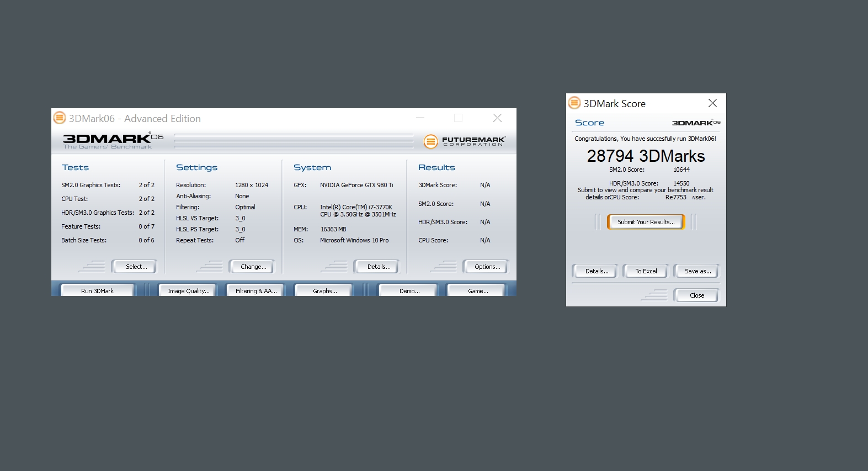Click the HDR/SM3.0 Graphics Tests label
This screenshot has width=868, height=471.
(x=98, y=213)
